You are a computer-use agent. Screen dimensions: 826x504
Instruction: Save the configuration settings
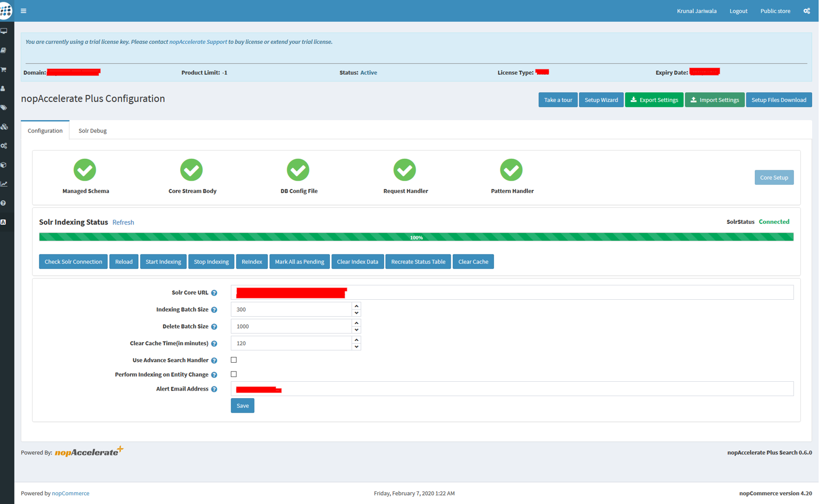pyautogui.click(x=243, y=406)
